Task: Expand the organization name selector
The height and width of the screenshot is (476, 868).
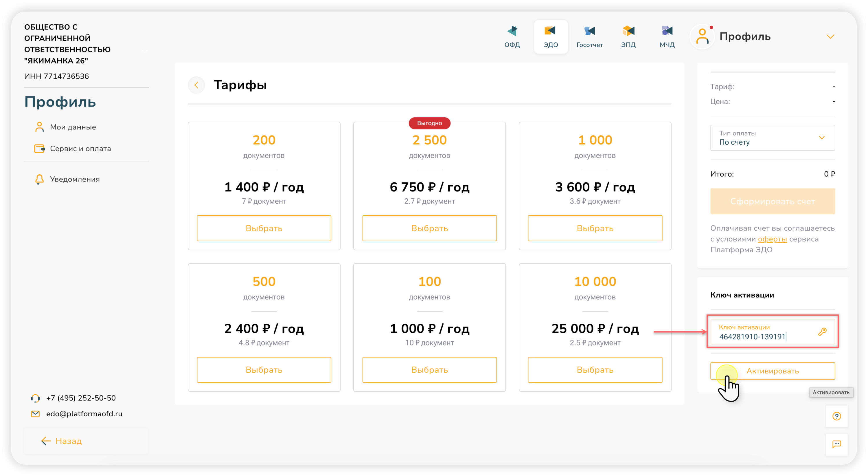Action: point(145,52)
